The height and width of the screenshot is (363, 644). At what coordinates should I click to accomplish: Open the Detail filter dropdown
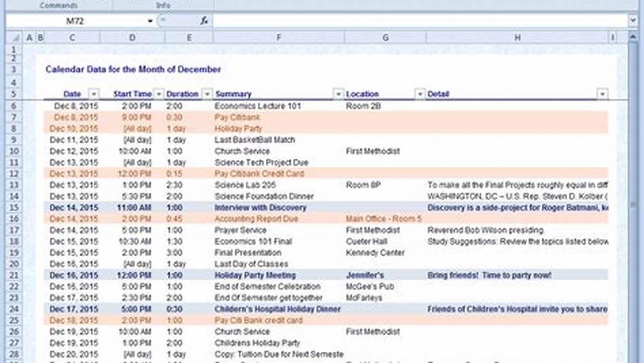(603, 94)
